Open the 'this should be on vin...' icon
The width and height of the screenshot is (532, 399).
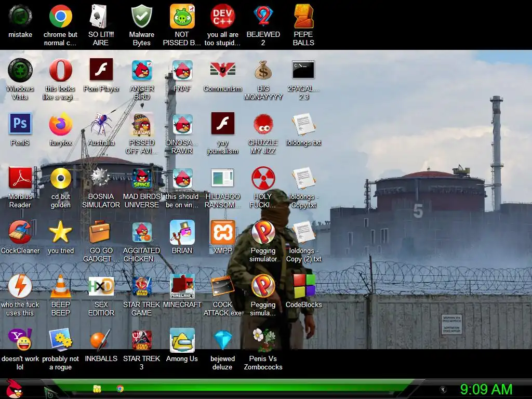tap(182, 178)
